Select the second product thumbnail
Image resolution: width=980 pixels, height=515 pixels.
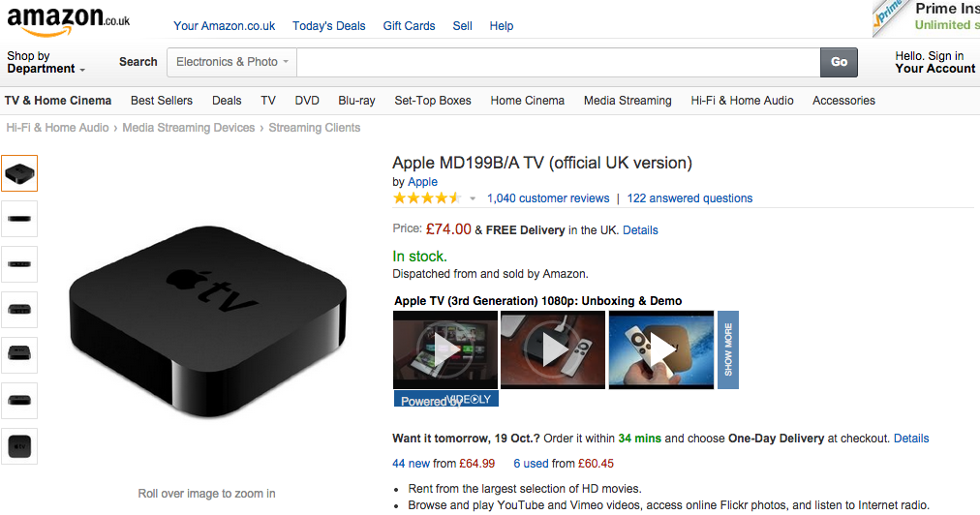19,219
